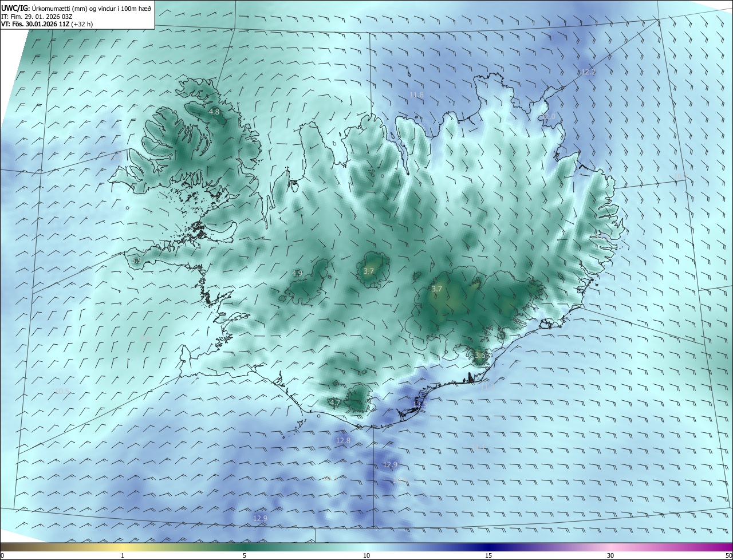
Task: Click the faint 10.5 value label in the southwest sea
Action: point(62,392)
